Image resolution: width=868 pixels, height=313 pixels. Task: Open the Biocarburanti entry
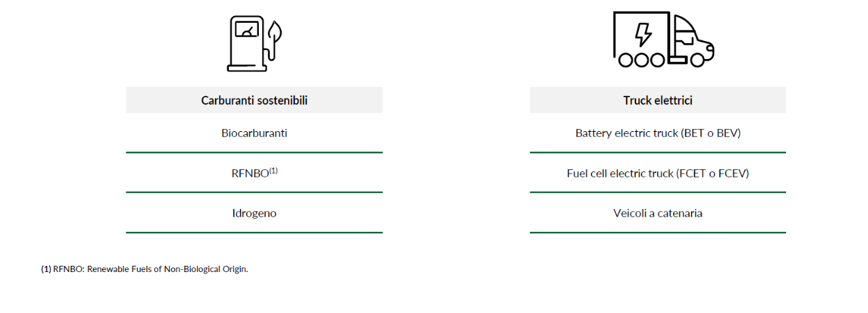tap(254, 133)
